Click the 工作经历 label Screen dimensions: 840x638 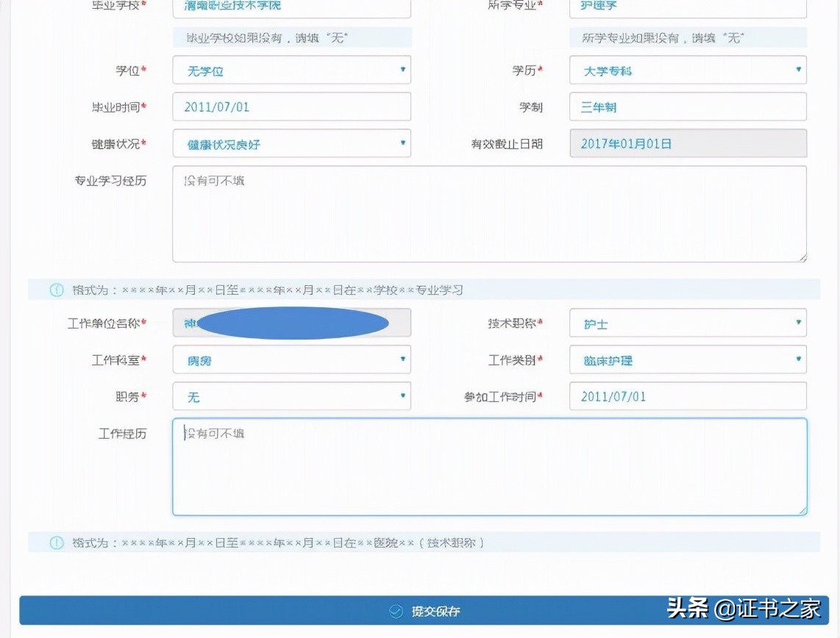122,434
